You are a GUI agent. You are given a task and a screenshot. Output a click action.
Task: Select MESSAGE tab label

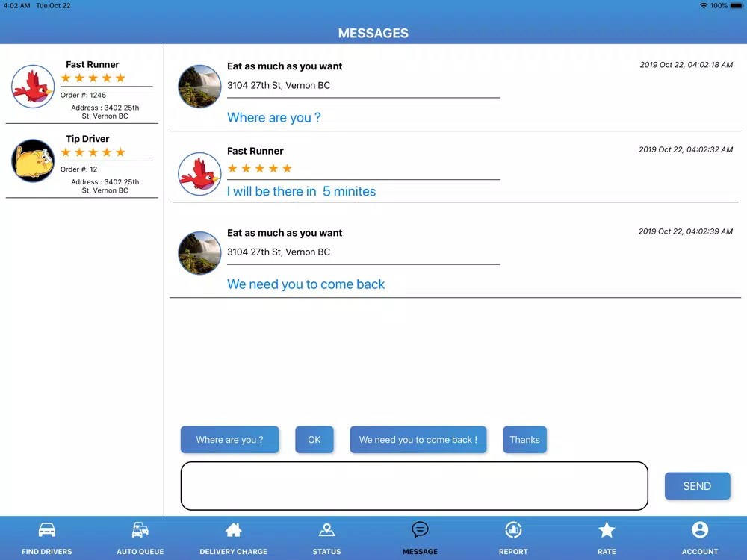(420, 552)
